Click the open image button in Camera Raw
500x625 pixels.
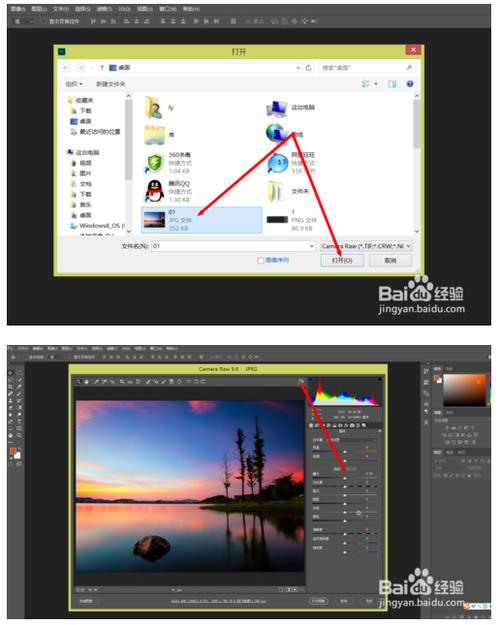pyautogui.click(x=318, y=601)
